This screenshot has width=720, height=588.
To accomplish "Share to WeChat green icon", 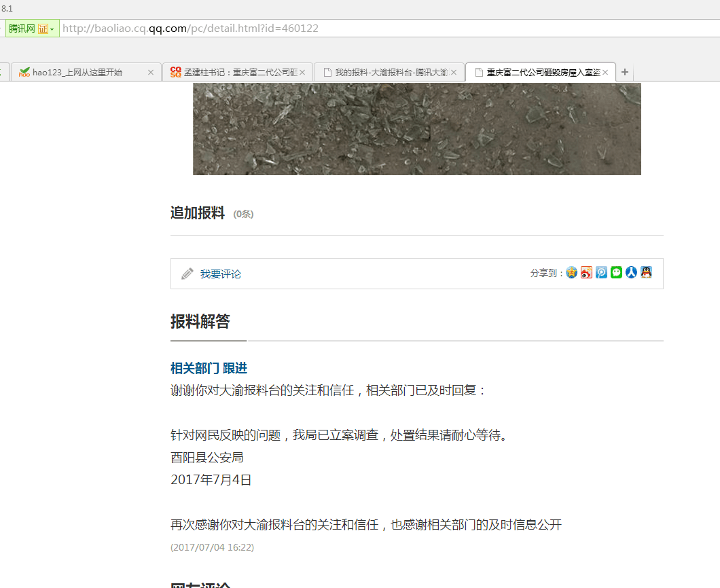I will click(x=617, y=273).
